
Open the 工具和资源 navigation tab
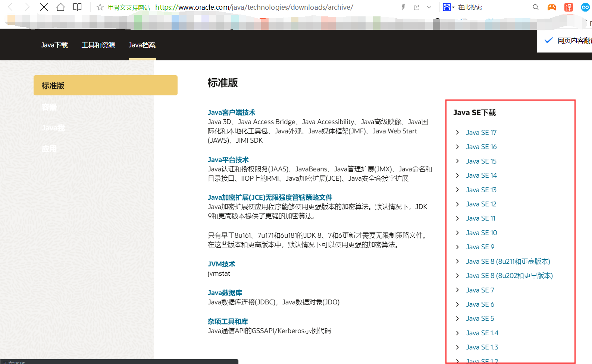tap(98, 45)
